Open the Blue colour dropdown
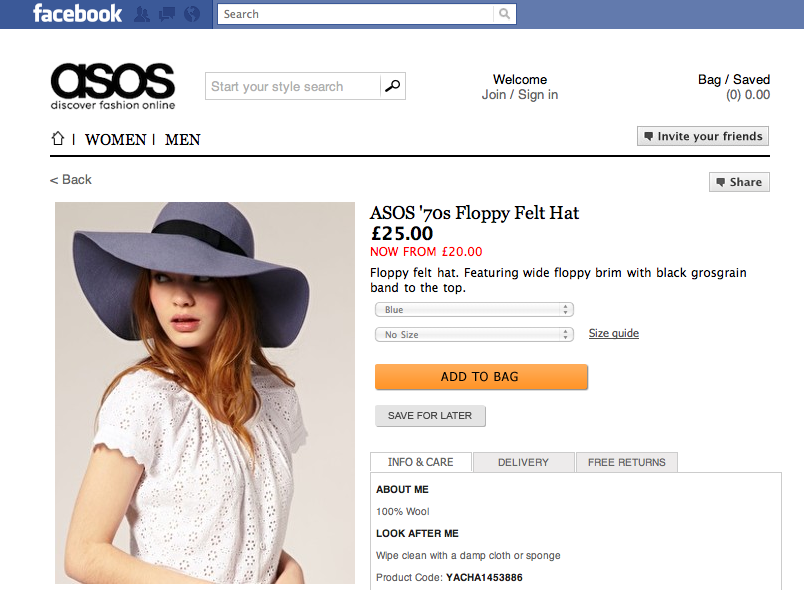The image size is (804, 590). click(x=474, y=310)
